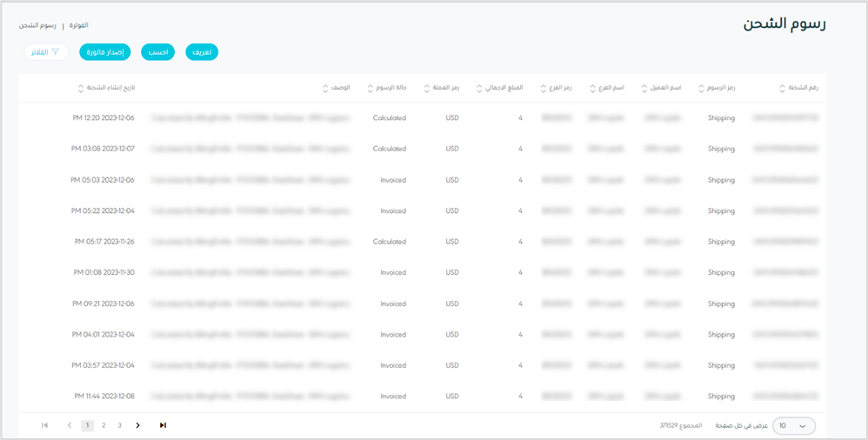Click the تعريف button
Image resolution: width=868 pixels, height=440 pixels.
click(202, 52)
